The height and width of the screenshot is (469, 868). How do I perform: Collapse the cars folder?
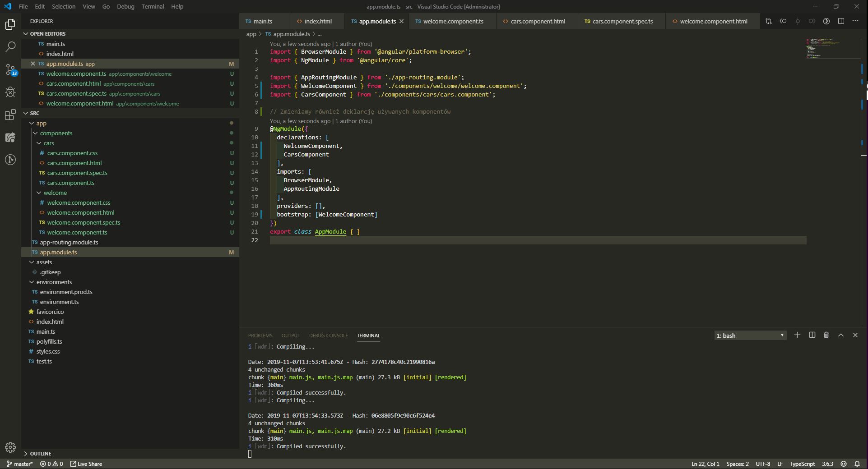click(130, 143)
